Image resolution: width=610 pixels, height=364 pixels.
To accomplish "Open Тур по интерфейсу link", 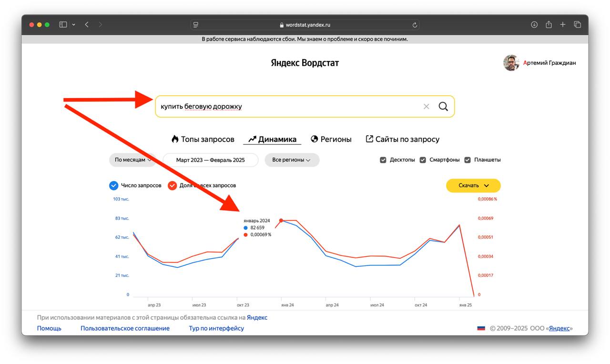I will tap(216, 328).
